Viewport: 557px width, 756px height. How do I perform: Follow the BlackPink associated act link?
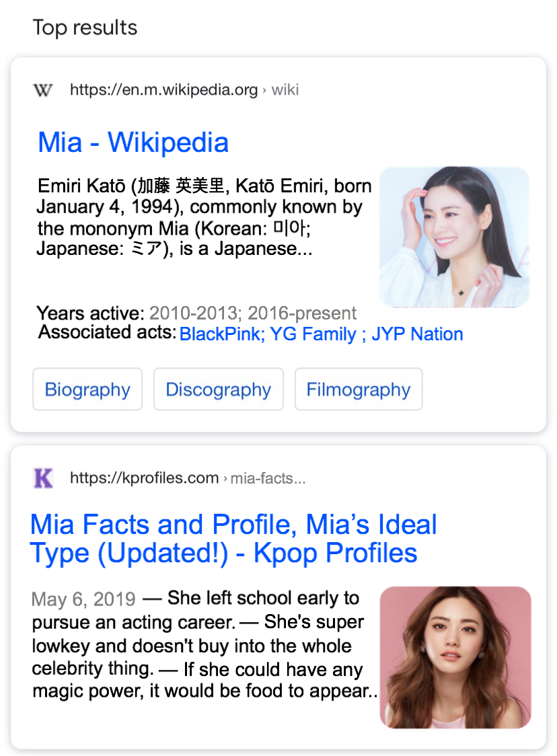(222, 334)
